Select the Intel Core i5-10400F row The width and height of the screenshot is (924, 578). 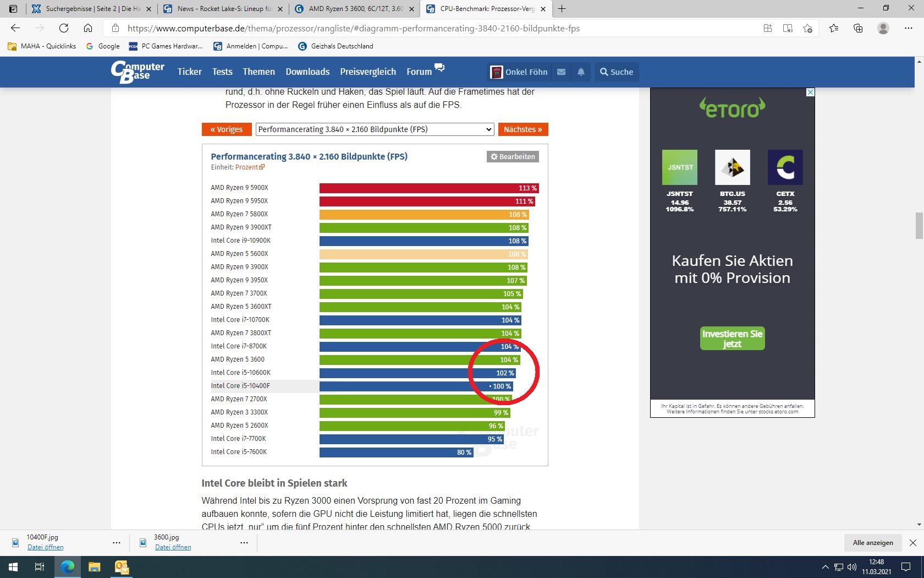pos(361,386)
